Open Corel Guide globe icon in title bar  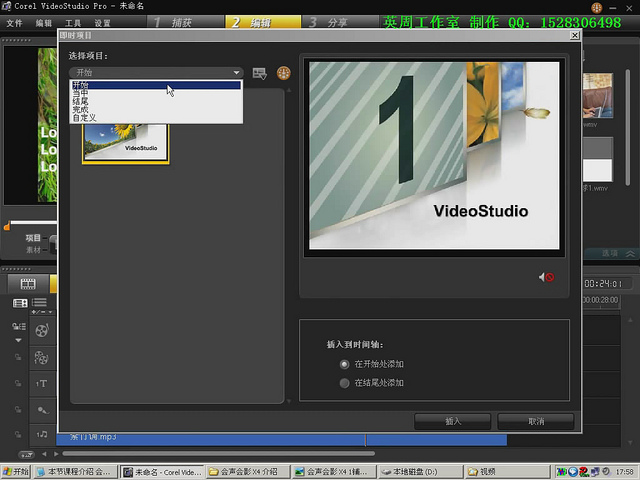pos(596,7)
